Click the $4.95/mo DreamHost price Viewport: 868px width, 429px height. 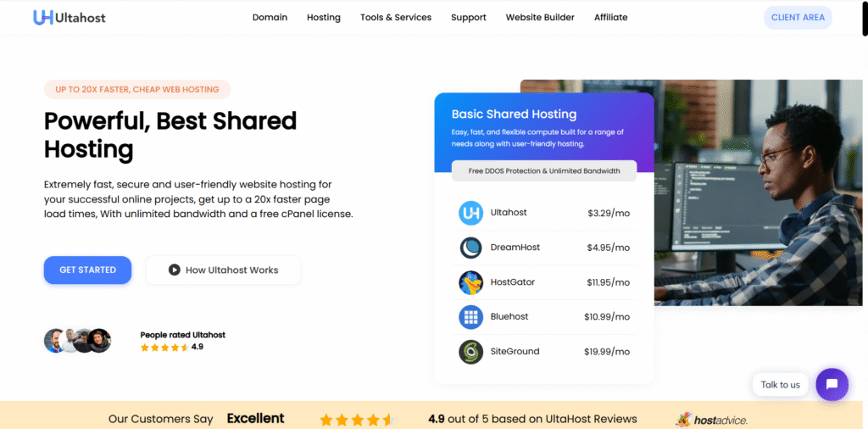click(609, 248)
